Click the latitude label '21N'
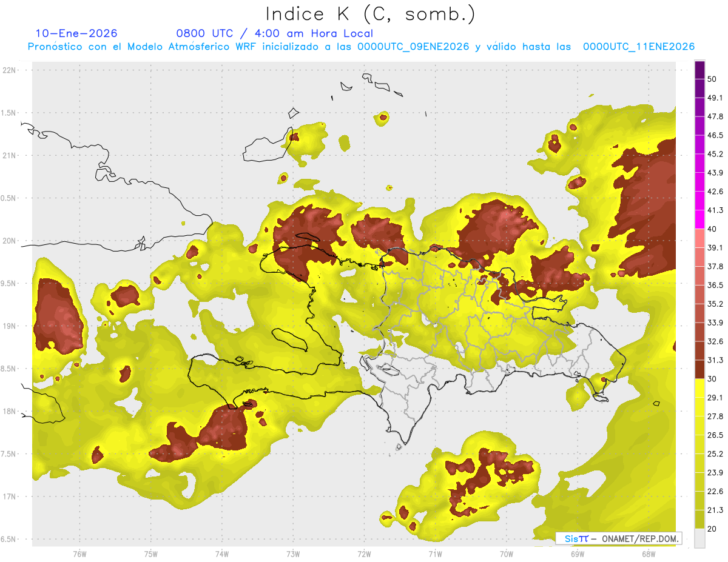The image size is (728, 562). (x=8, y=155)
